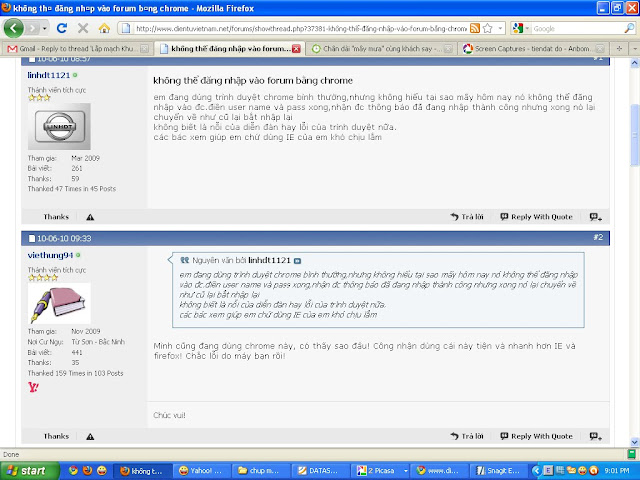This screenshot has width=640, height=480.
Task: Click the scrollbar down arrow
Action: click(x=634, y=442)
